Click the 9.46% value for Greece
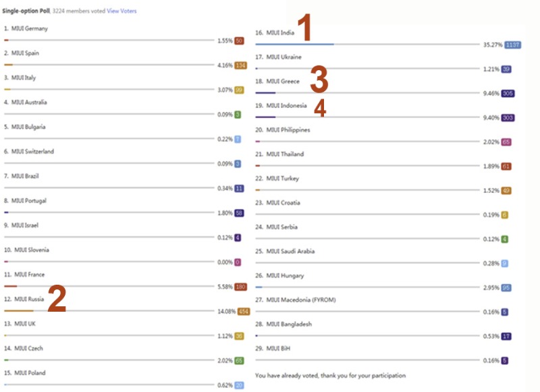Screen dimensions: 540x392 (491, 94)
